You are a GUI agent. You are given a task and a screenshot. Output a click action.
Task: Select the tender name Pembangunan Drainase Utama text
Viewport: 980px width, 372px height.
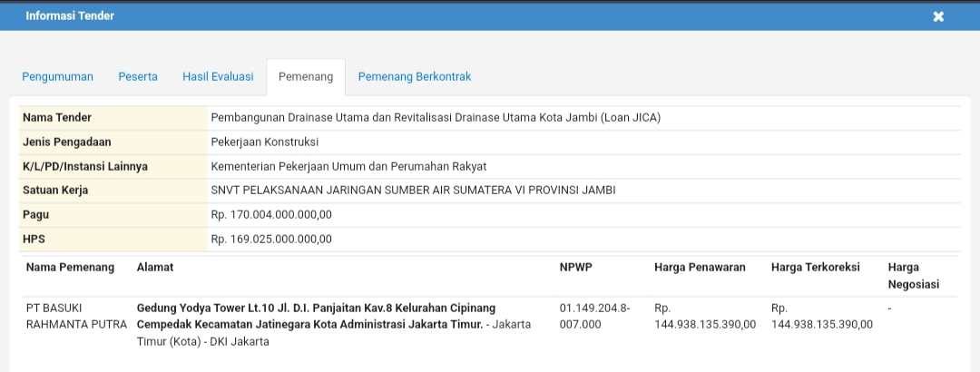(x=436, y=118)
